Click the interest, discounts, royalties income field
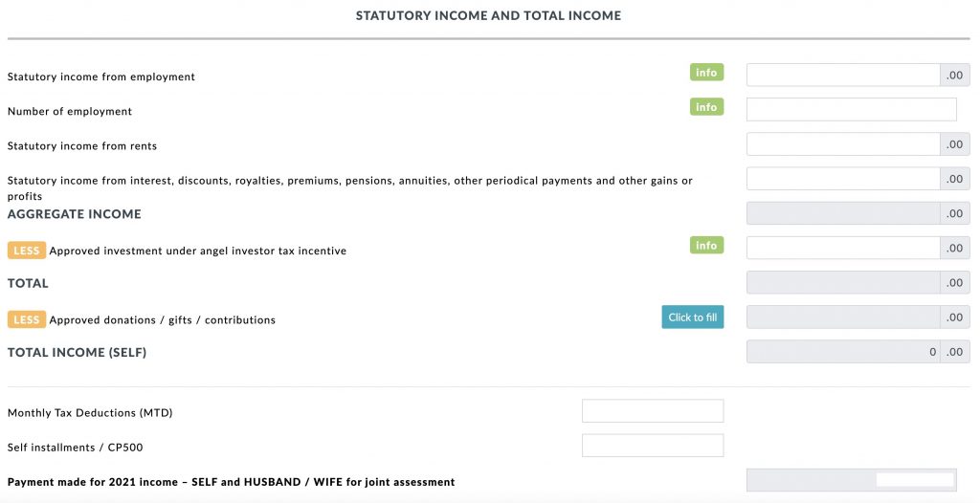This screenshot has width=980, height=503. click(842, 179)
